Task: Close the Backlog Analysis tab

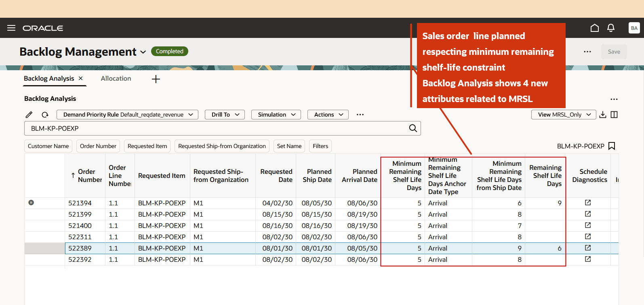Action: pos(81,78)
